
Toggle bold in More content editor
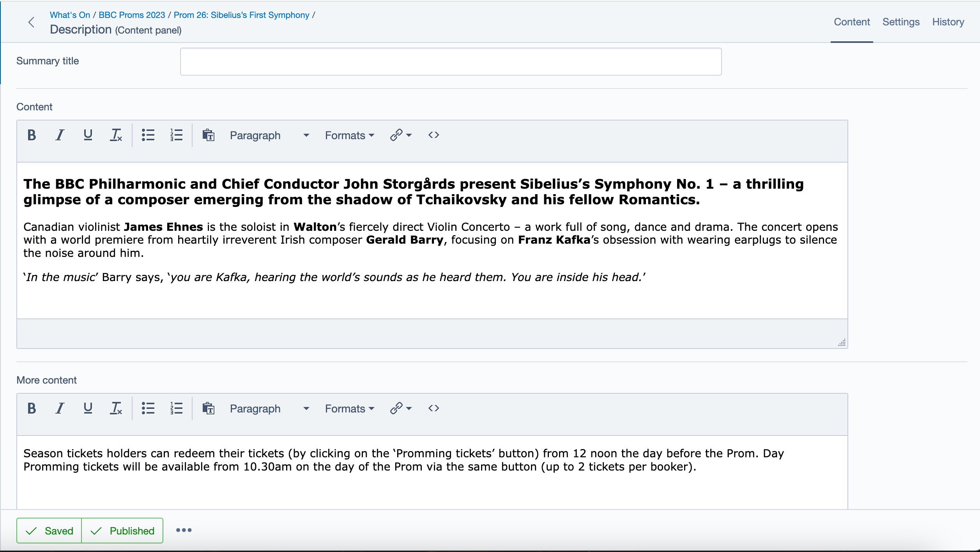click(32, 409)
